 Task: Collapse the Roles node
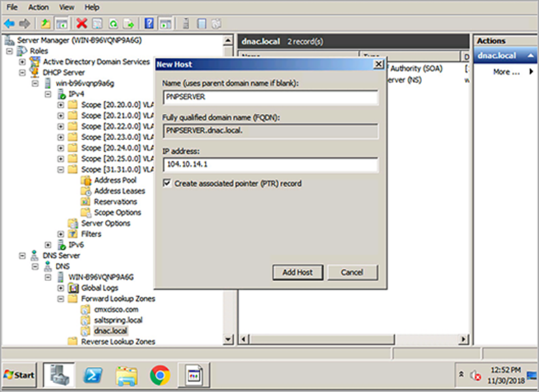(x=10, y=51)
